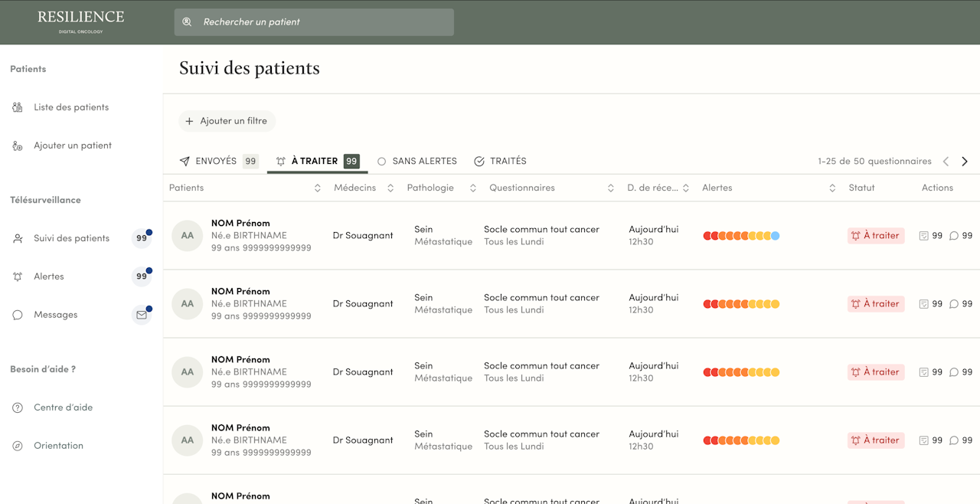Open the first row's message bubble icon
This screenshot has width=980, height=504.
954,236
